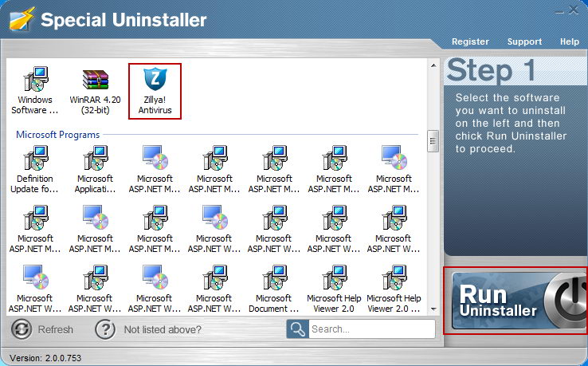Screen dimensions: 588x366
Task: Click the Refresh circular arrows icon
Action: point(22,329)
